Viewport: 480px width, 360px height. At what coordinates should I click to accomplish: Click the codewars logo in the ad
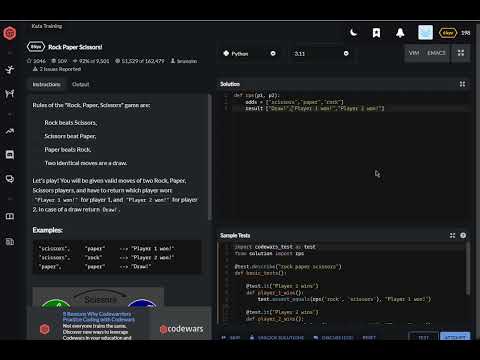click(181, 329)
